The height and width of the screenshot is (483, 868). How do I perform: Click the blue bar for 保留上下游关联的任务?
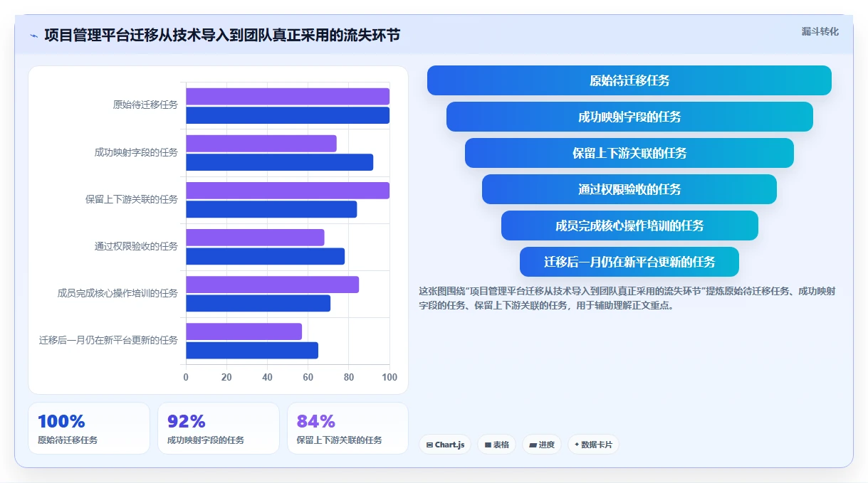click(271, 209)
